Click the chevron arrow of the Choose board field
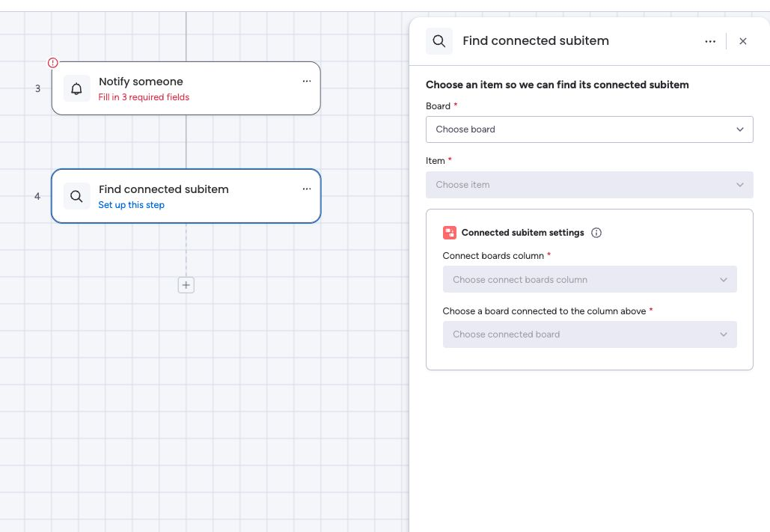The image size is (770, 532). coord(739,129)
